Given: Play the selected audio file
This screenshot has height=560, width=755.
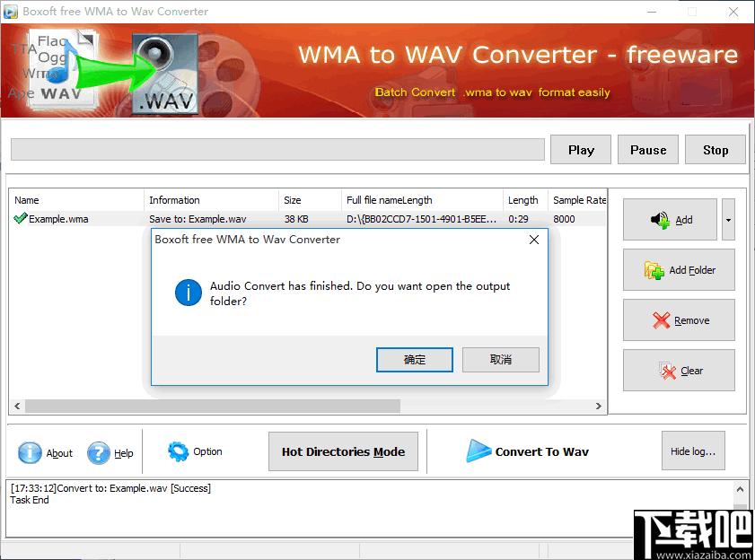Looking at the screenshot, I should [581, 150].
